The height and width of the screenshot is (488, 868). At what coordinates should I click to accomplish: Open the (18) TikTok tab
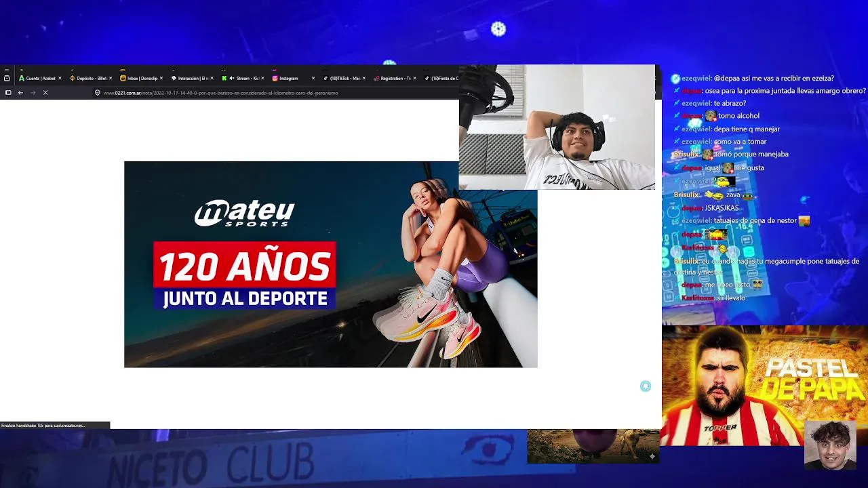344,78
